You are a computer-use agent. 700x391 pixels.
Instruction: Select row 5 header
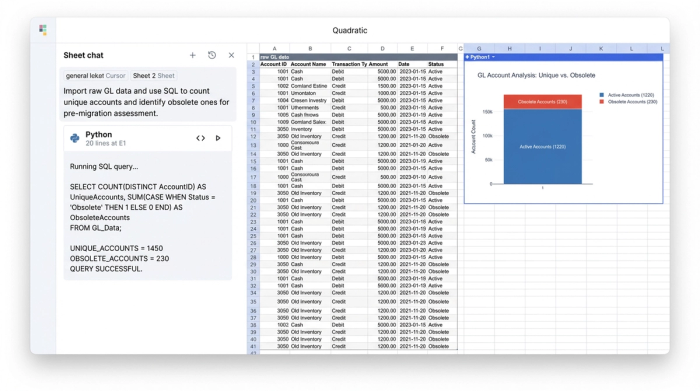253,86
